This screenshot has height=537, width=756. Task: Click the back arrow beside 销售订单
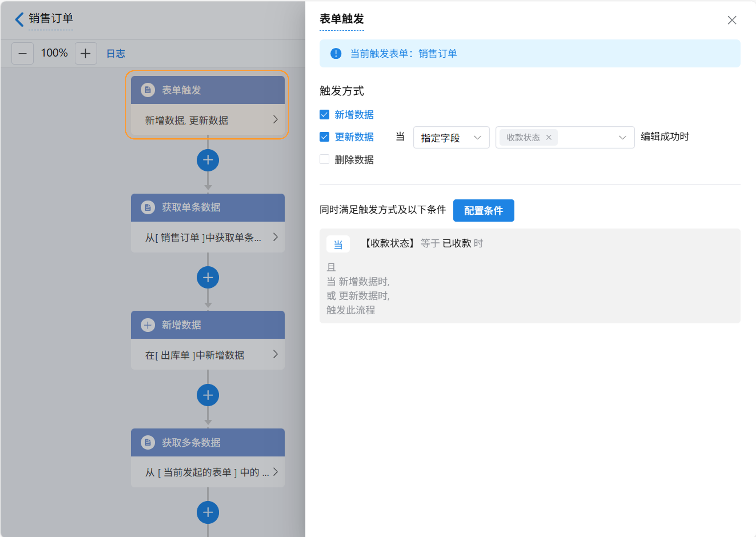[x=20, y=19]
